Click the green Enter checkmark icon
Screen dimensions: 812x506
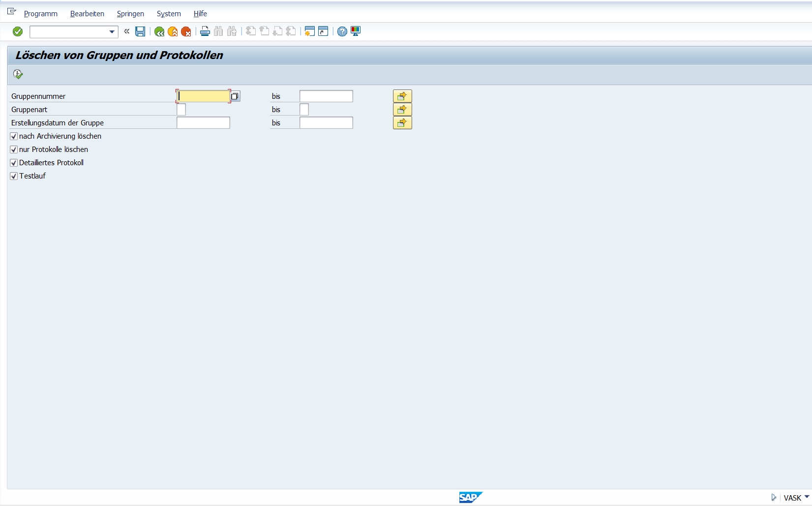18,31
